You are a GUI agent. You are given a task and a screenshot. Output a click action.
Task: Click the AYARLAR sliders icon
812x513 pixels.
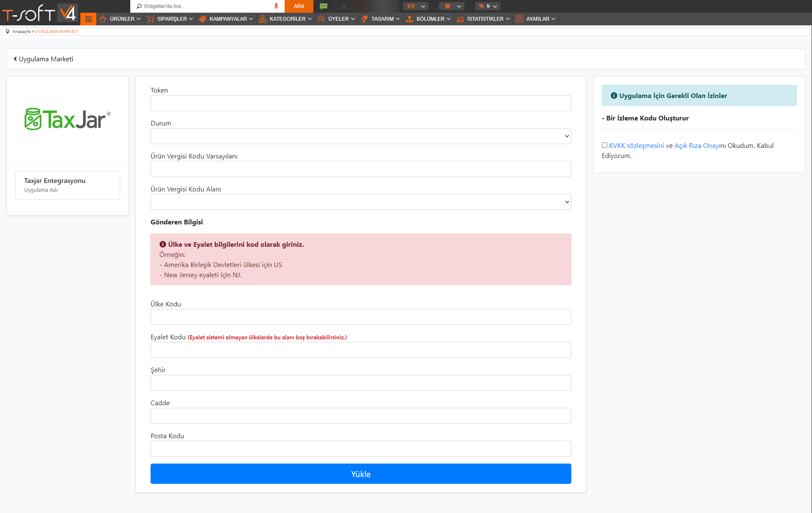pos(519,19)
